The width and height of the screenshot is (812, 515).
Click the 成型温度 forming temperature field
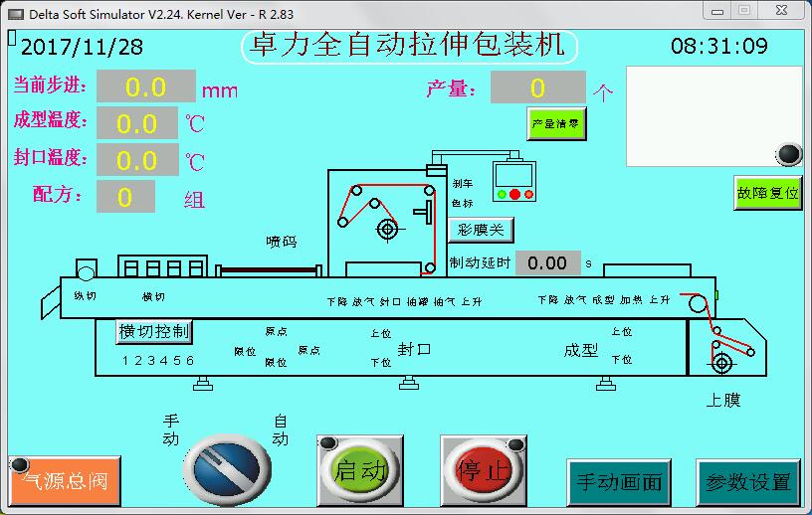pos(137,124)
